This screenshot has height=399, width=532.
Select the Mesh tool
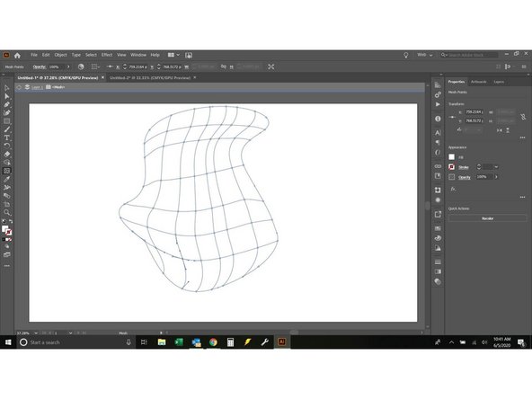[7, 171]
